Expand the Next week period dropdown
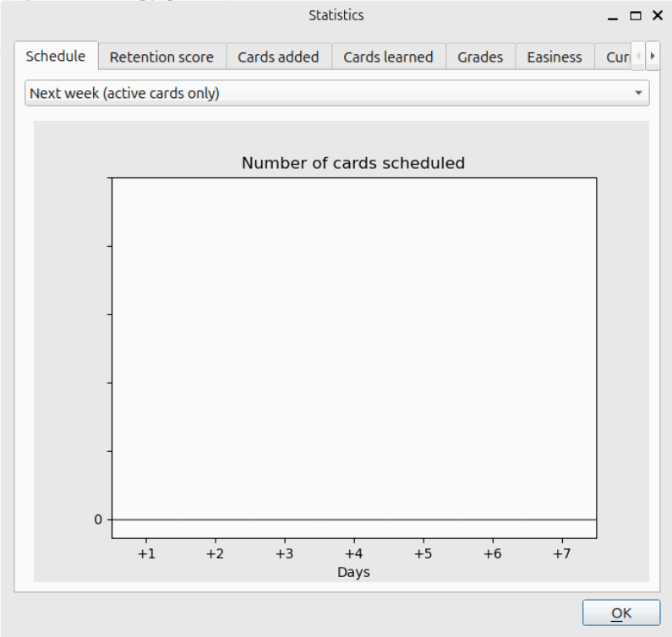The height and width of the screenshot is (637, 672). [337, 93]
